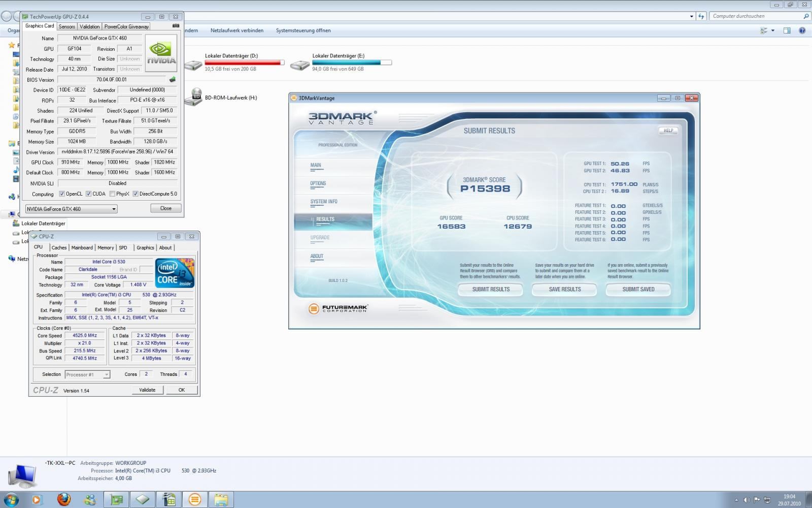Switch to the Memory tab in CPU-Z
The image size is (812, 508).
(106, 247)
